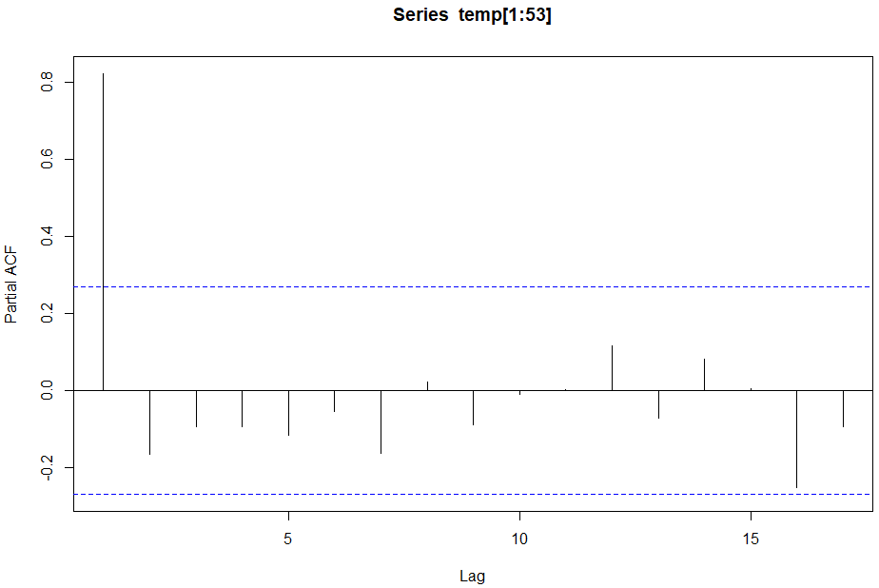Viewport: 879px width, 588px height.
Task: Click the x-axis tick label 10
Action: coord(519,539)
